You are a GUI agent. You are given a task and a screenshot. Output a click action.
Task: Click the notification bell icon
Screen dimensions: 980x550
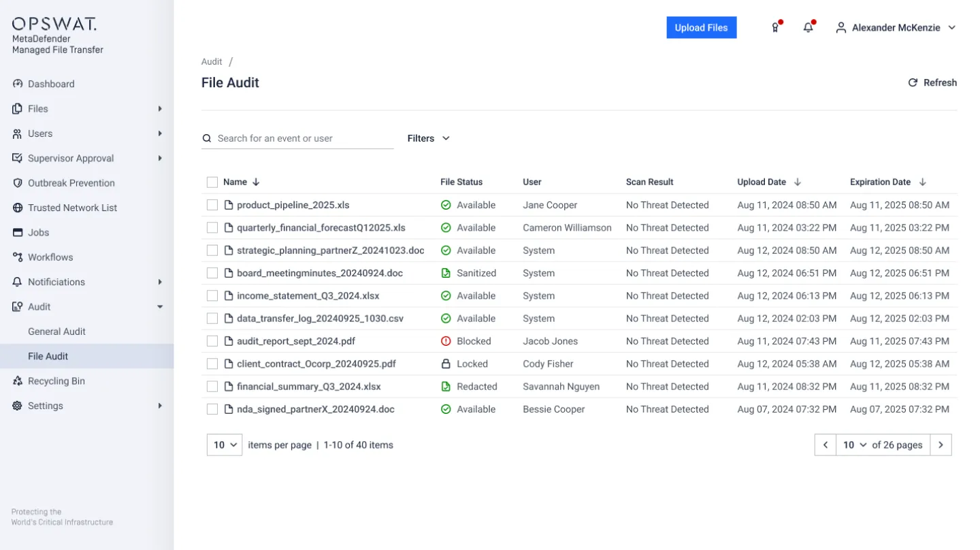click(x=808, y=28)
